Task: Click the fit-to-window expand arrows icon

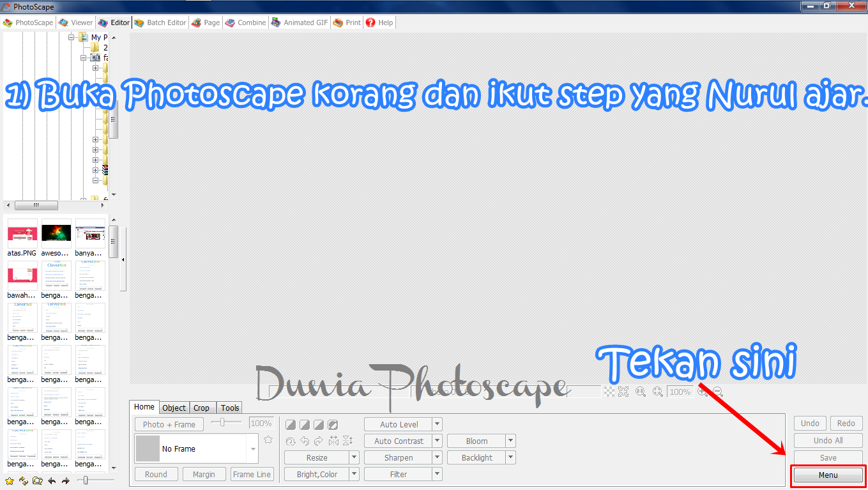Action: point(623,392)
